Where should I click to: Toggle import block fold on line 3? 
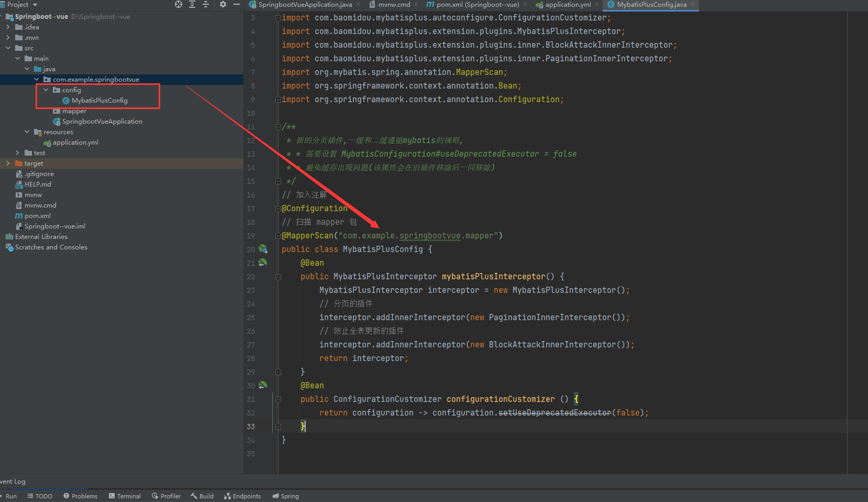coord(278,18)
